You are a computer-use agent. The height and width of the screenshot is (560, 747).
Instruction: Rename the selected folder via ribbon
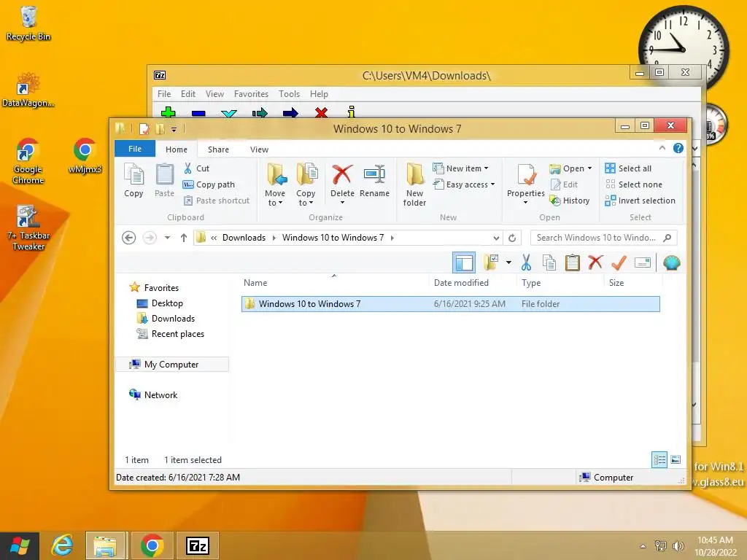[374, 180]
